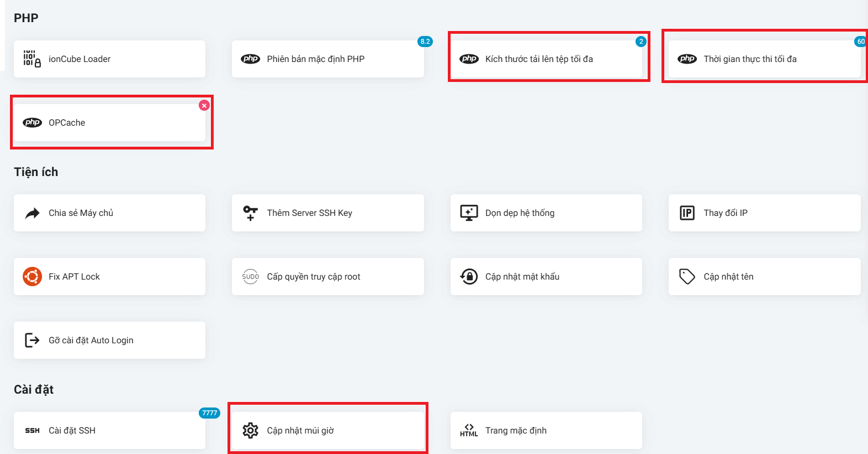Open Thời gian thực thi tối đa setting
Image resolution: width=868 pixels, height=454 pixels.
coord(764,59)
